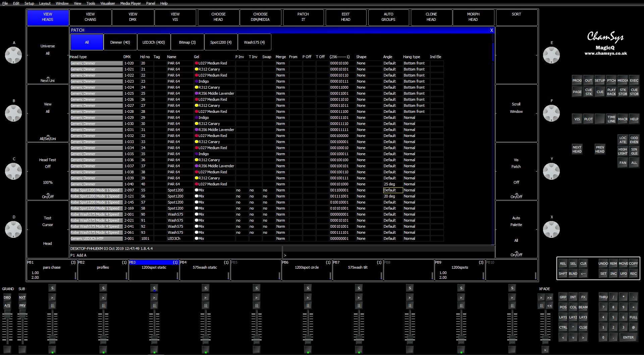Click the PATCH IT soft button
The image size is (644, 355).
[303, 17]
